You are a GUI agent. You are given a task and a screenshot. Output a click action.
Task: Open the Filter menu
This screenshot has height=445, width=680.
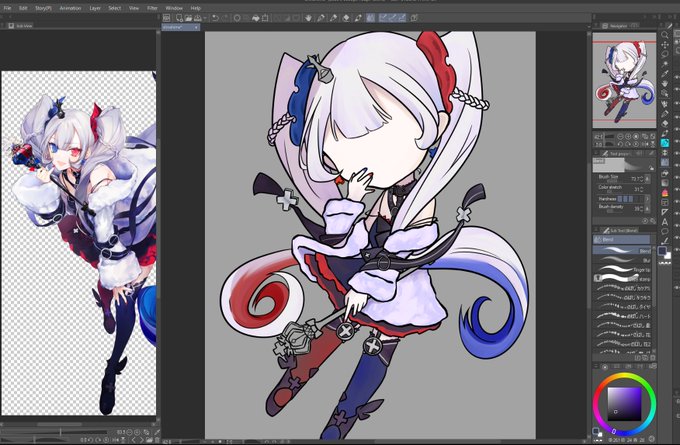[x=152, y=8]
